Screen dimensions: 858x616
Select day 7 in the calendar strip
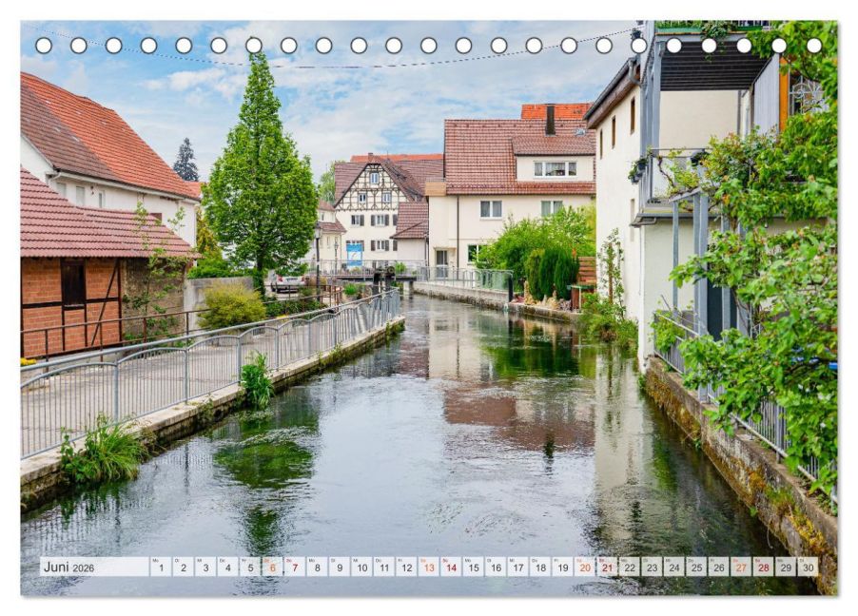point(294,567)
